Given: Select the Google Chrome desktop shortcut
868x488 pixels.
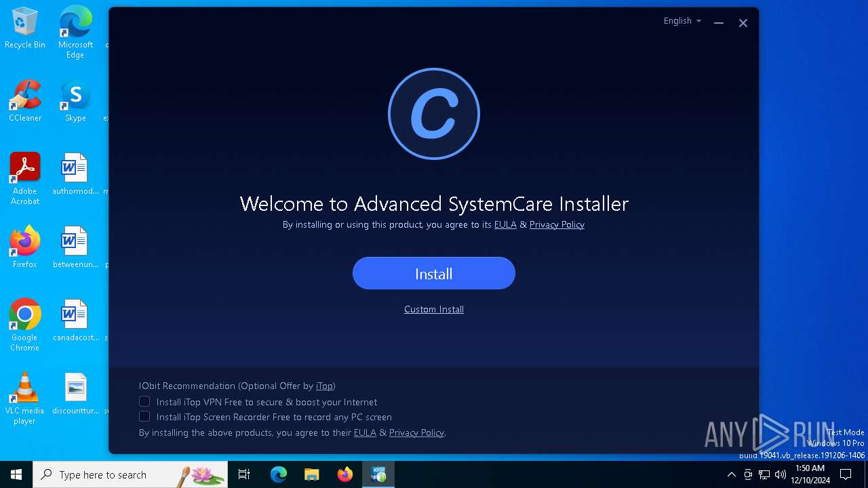Looking at the screenshot, I should point(25,325).
